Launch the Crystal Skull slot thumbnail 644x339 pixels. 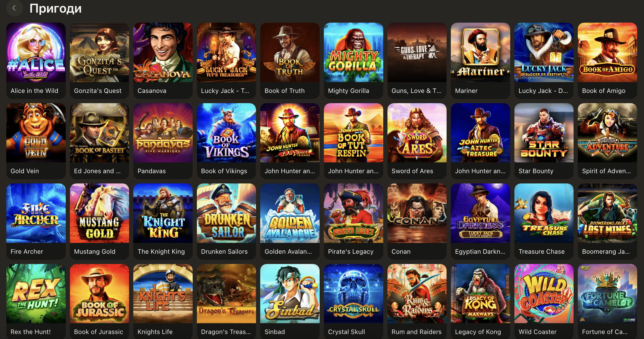pos(353,294)
